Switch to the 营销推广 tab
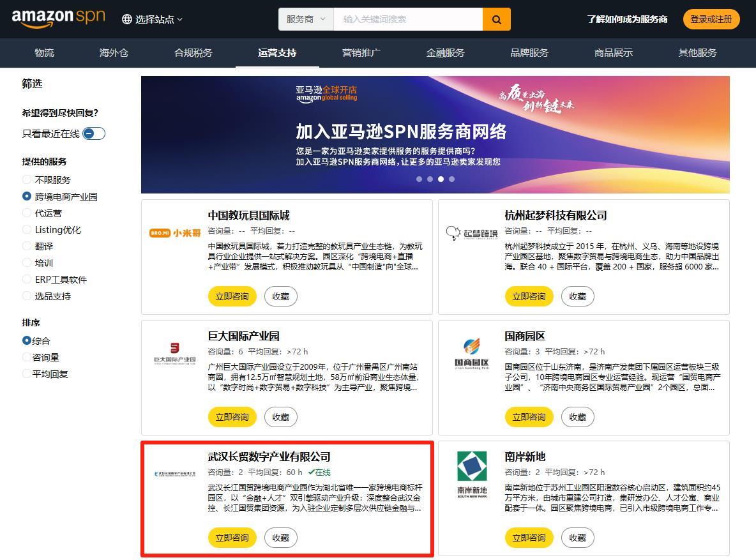The image size is (756, 560). (x=361, y=53)
